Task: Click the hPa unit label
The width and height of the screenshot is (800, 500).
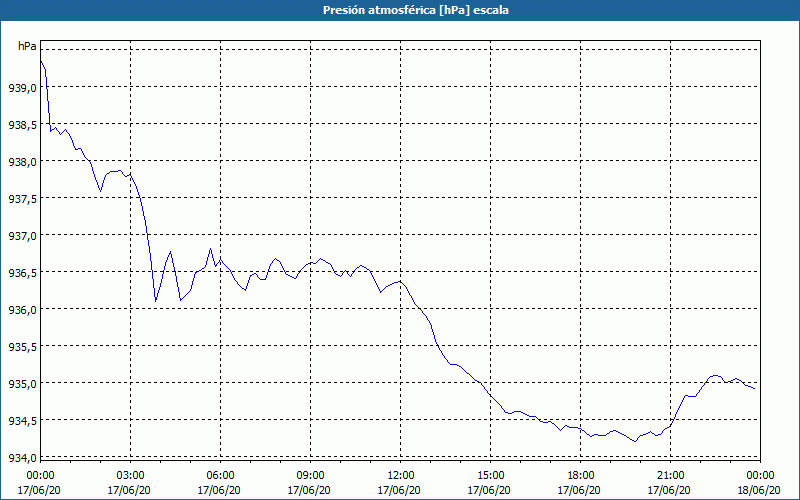Action: pos(27,46)
